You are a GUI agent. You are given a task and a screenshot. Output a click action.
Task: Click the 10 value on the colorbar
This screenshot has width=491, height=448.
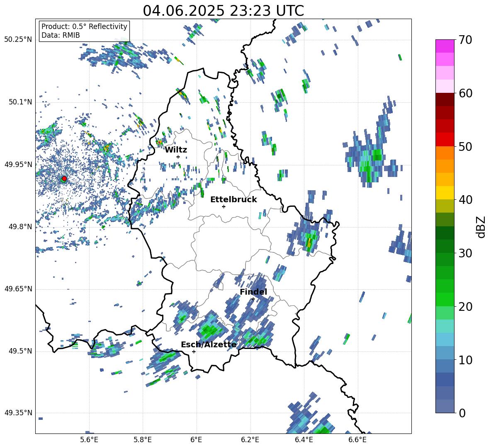click(x=465, y=360)
